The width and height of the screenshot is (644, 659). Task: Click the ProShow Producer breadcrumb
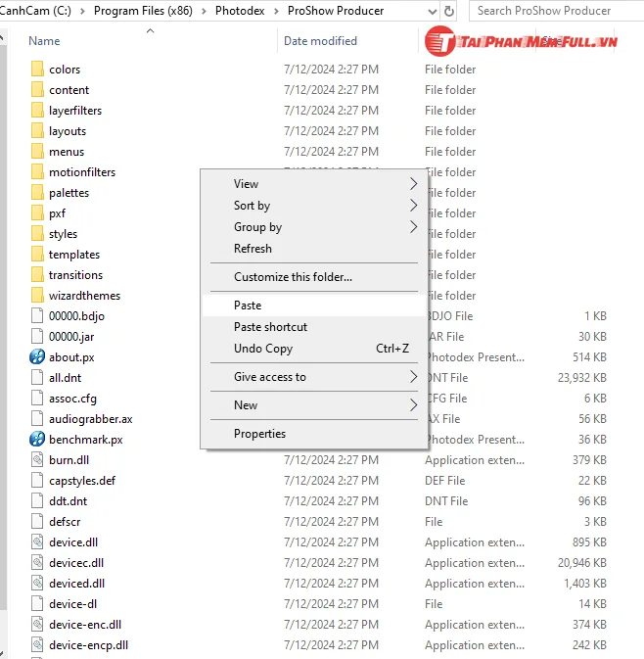pos(336,11)
